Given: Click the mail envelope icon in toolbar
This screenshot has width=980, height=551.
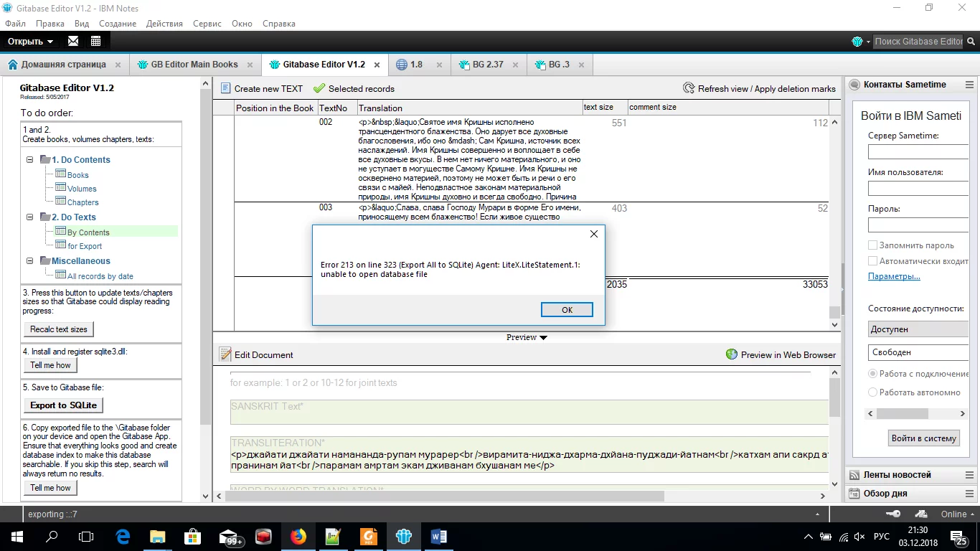Looking at the screenshot, I should pyautogui.click(x=73, y=41).
